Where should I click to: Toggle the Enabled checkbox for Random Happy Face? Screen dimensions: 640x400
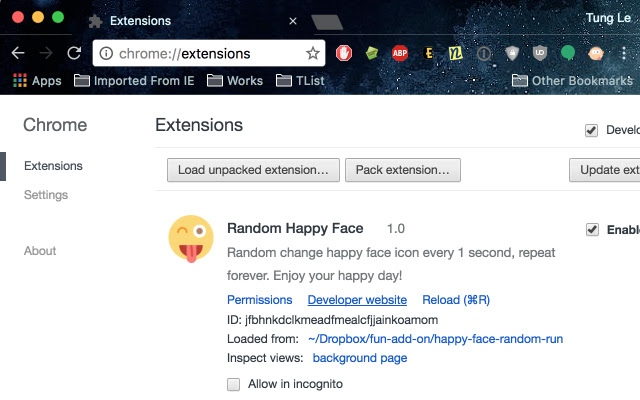(592, 230)
